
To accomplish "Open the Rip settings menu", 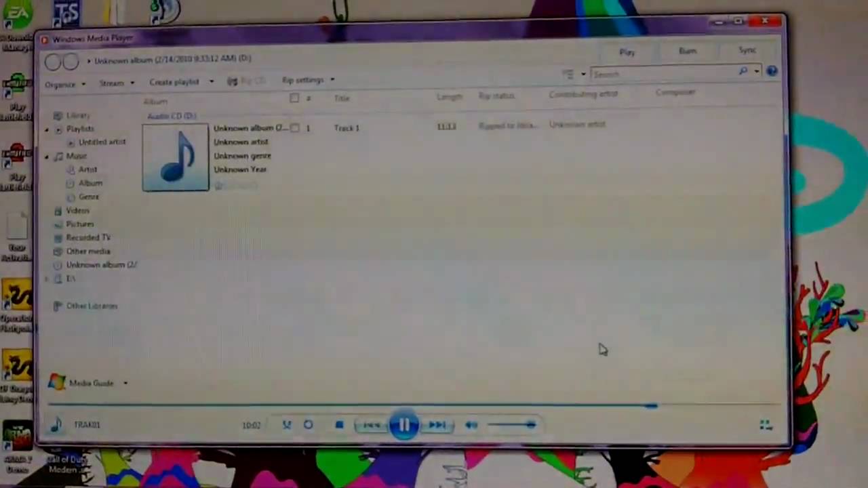I will [x=309, y=80].
